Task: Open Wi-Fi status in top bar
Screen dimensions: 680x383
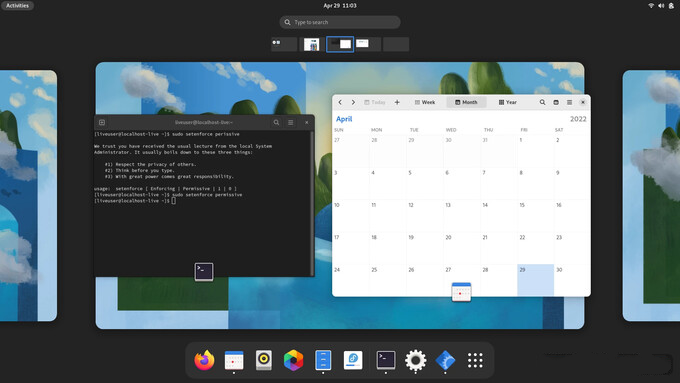Action: pos(651,6)
